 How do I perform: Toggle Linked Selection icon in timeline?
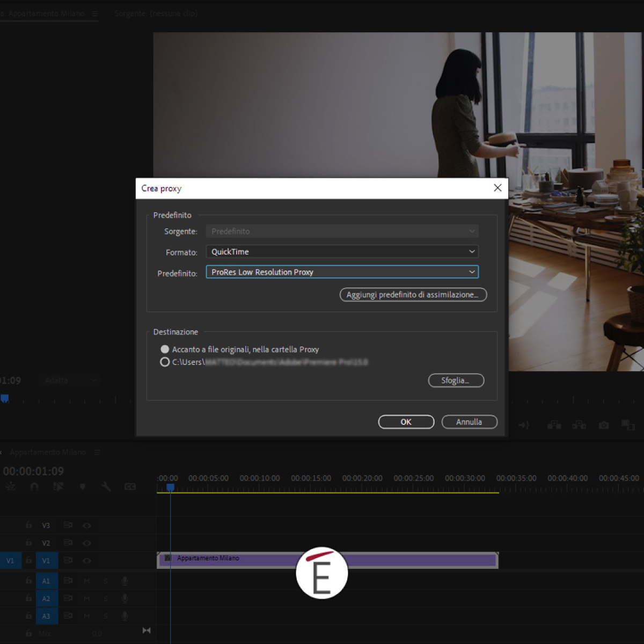[58, 487]
